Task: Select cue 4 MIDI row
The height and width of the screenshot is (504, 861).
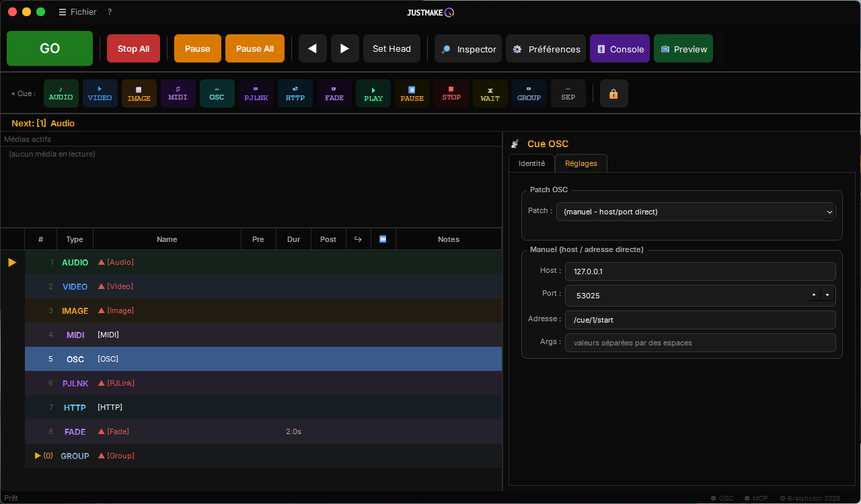Action: point(263,335)
